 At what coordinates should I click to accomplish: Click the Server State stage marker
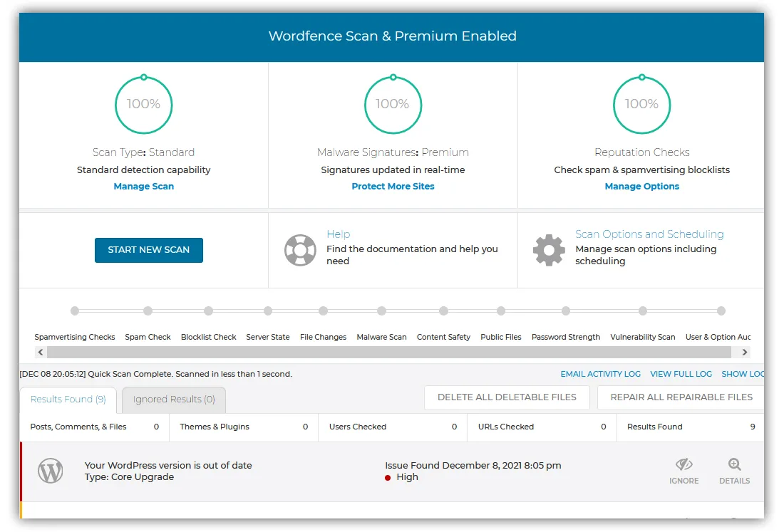pos(268,311)
